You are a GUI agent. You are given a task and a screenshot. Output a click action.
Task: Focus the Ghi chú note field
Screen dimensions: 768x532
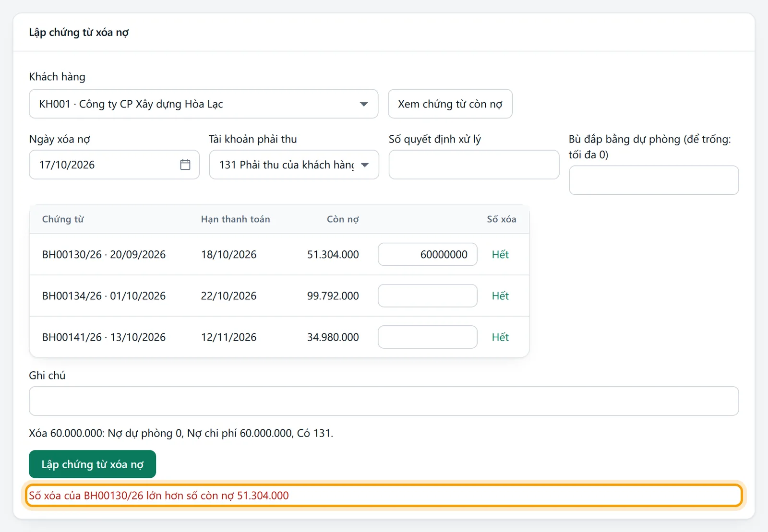(384, 401)
